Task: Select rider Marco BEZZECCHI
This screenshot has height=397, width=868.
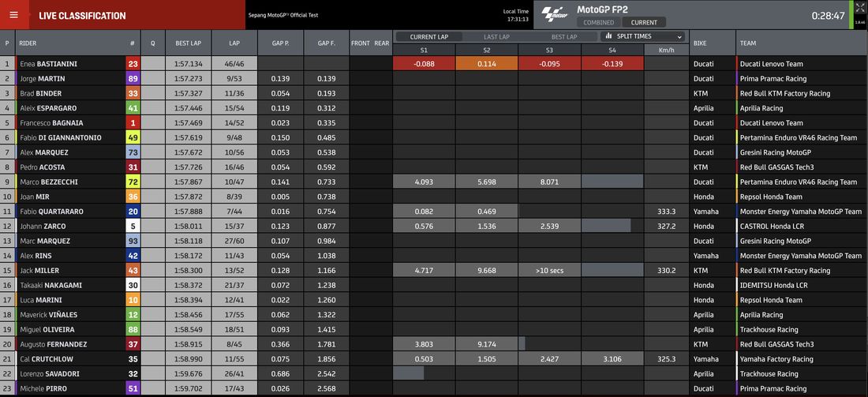Action: point(47,182)
